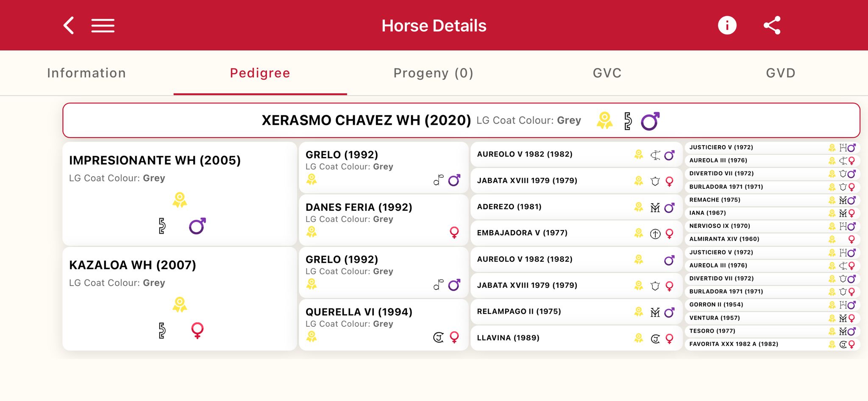Select the Progeny (0) tab
The height and width of the screenshot is (401, 868).
433,73
